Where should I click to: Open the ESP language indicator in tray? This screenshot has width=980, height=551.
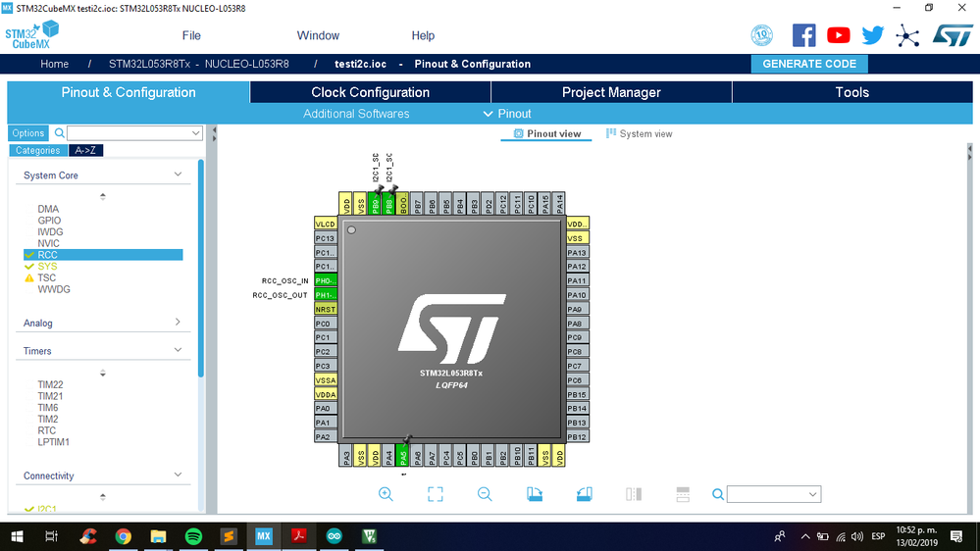[878, 536]
